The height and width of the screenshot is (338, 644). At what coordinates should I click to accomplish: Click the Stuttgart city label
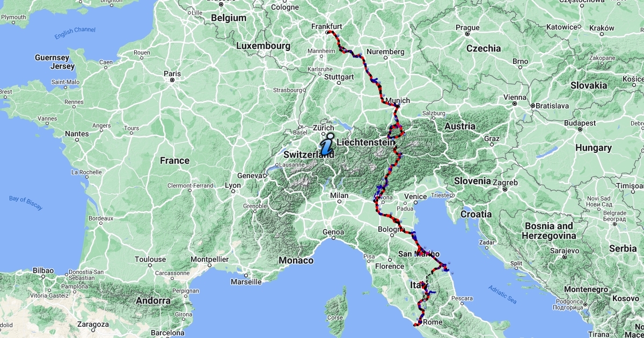339,77
